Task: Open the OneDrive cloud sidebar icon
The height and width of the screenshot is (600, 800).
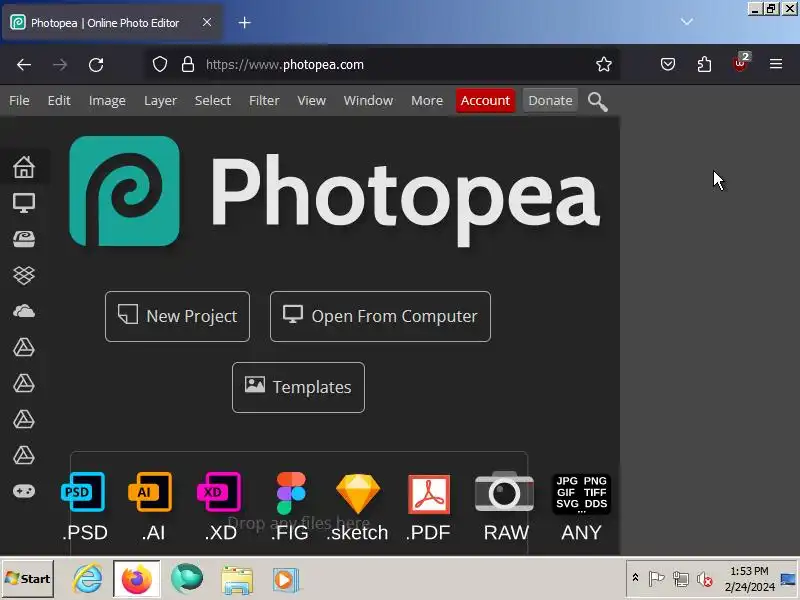Action: (x=24, y=311)
